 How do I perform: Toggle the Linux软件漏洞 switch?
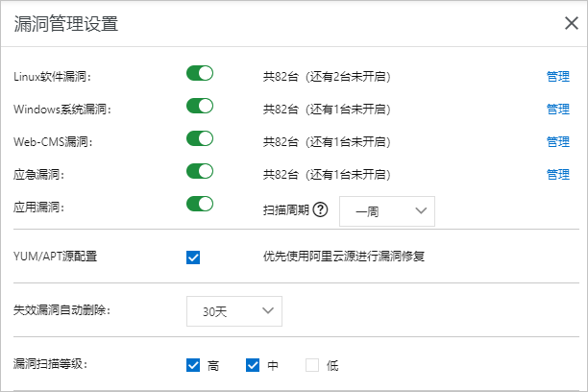[200, 74]
